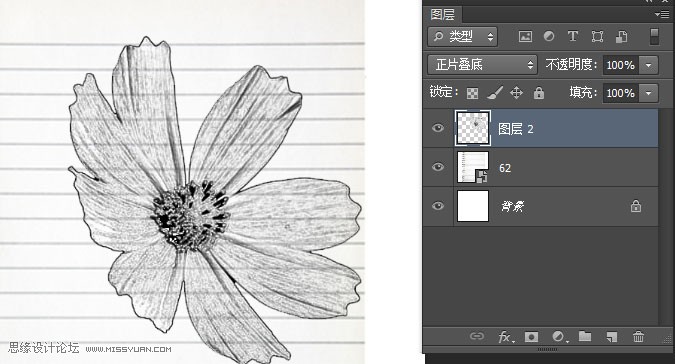Open the 填充 fill slider arrow

(648, 93)
